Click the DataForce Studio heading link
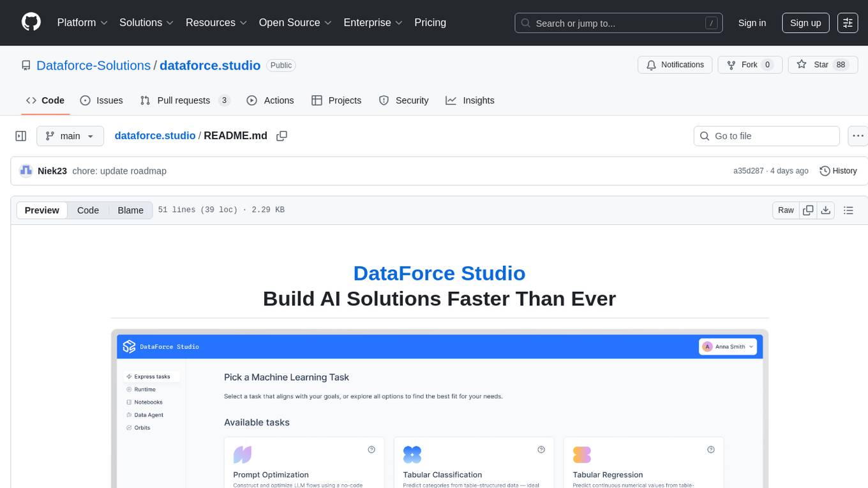The image size is (868, 488). pos(439,273)
